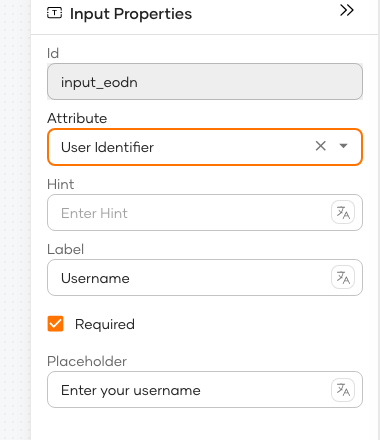Click the Label field caption

(x=65, y=249)
